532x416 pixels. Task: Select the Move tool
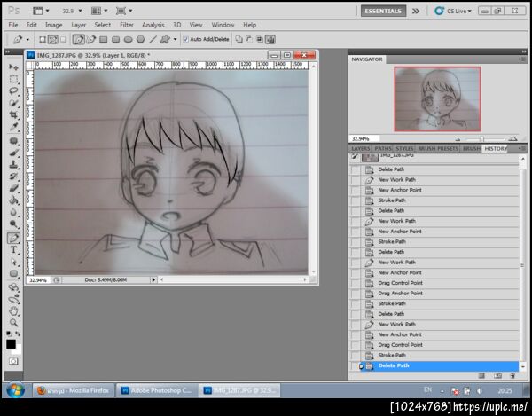pyautogui.click(x=13, y=67)
